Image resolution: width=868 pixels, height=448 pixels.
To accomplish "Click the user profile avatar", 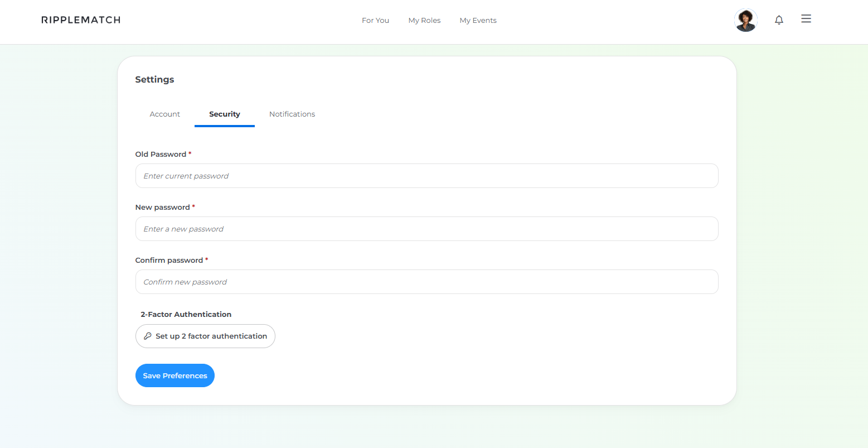I will pyautogui.click(x=745, y=20).
